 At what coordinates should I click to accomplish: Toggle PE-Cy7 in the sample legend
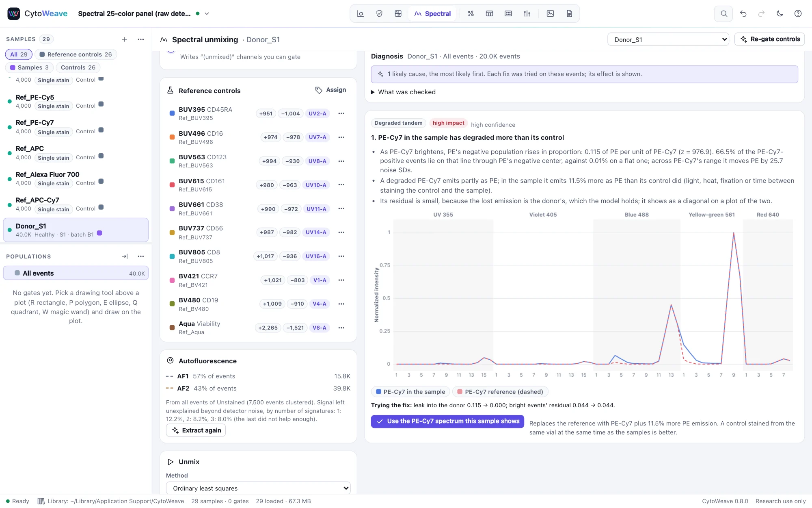coord(410,392)
